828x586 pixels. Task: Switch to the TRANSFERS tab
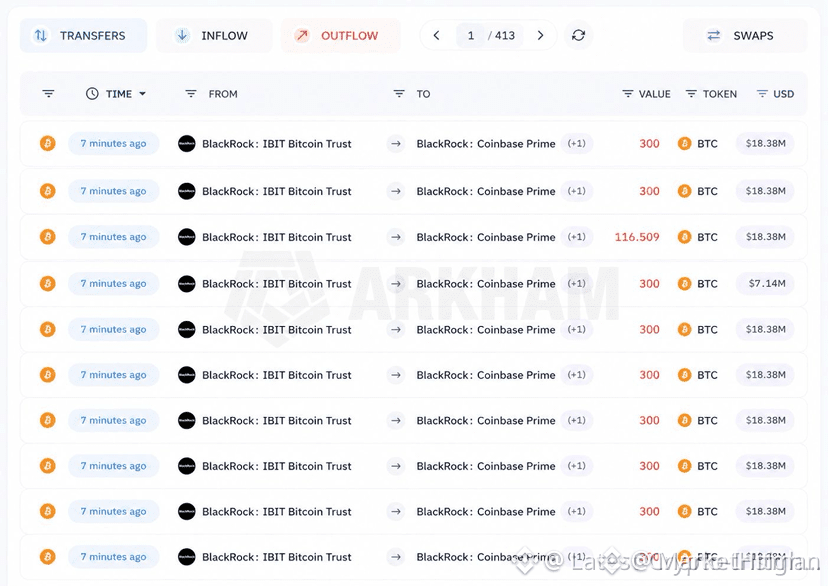(83, 35)
